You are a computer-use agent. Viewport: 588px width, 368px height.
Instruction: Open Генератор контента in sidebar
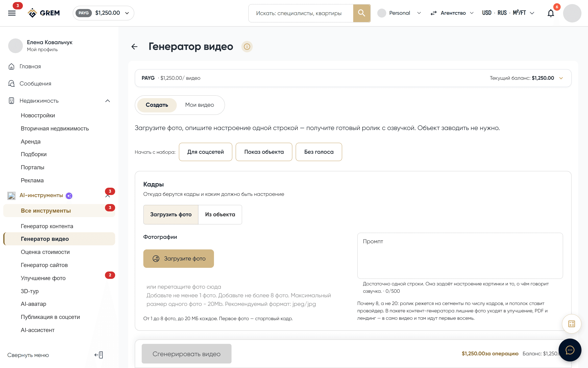point(47,226)
